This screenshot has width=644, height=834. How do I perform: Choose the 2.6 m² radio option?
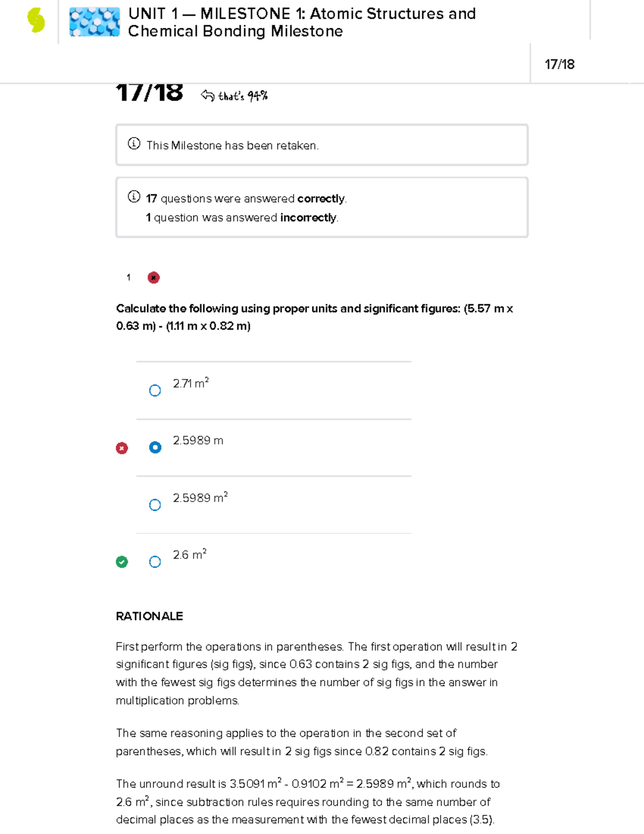tap(155, 562)
